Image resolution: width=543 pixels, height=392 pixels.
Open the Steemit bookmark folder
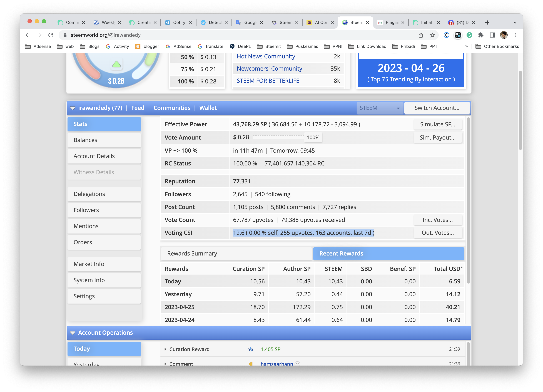pyautogui.click(x=269, y=46)
